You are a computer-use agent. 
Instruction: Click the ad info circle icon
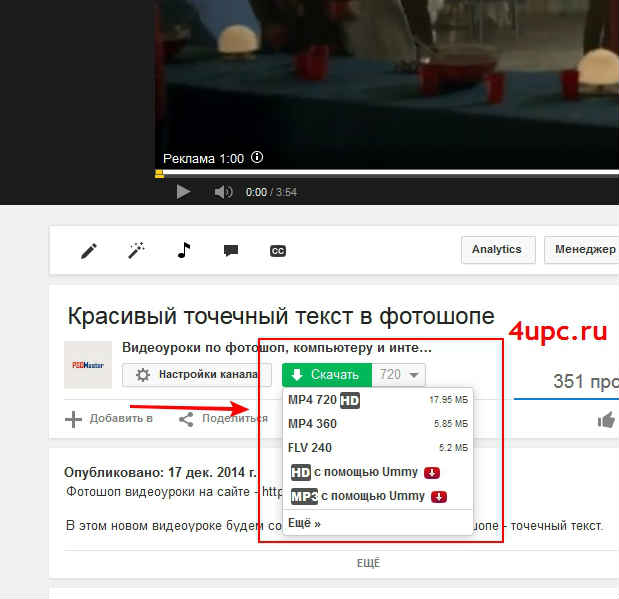tap(257, 158)
